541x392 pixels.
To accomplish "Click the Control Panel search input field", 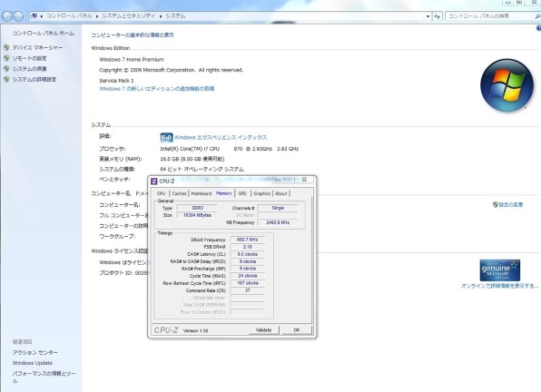I will coord(490,16).
